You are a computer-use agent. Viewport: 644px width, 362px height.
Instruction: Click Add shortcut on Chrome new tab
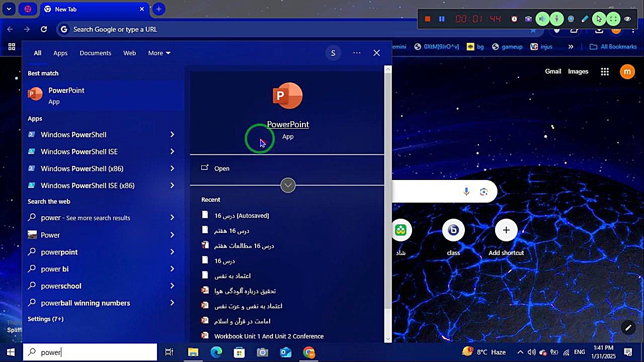point(506,238)
